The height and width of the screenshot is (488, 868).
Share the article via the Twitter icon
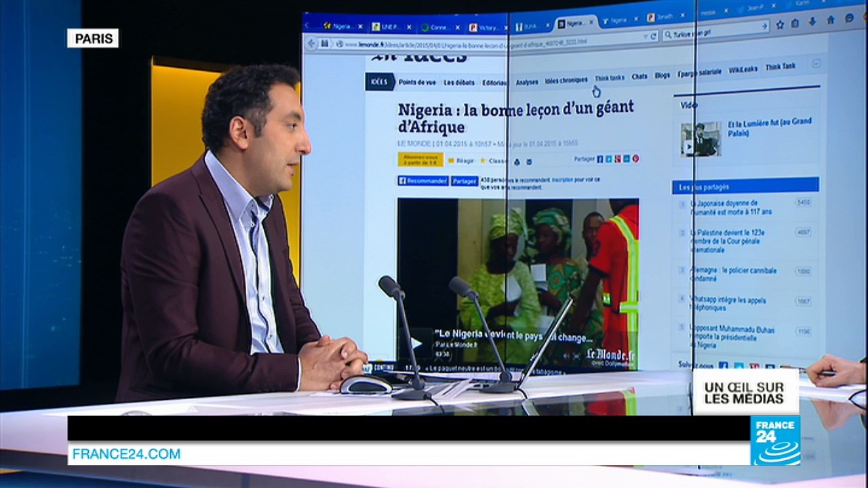tap(609, 159)
